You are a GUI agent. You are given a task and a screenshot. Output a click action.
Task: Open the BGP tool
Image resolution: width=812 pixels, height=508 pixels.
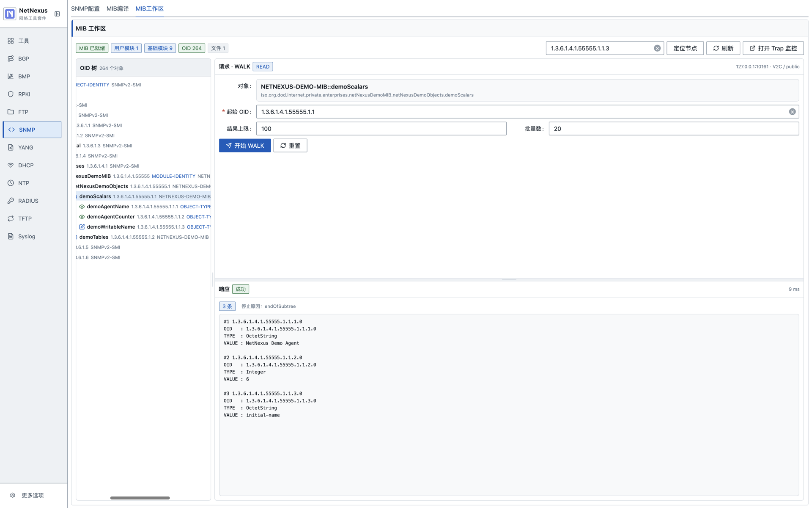(x=32, y=58)
